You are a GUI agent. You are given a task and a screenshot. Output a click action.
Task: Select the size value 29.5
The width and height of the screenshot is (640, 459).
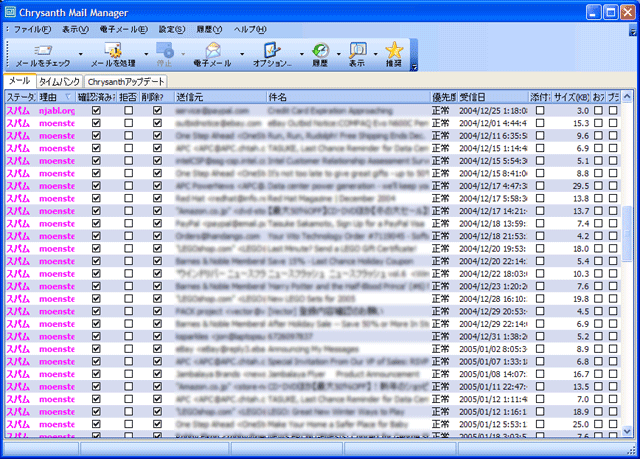580,186
